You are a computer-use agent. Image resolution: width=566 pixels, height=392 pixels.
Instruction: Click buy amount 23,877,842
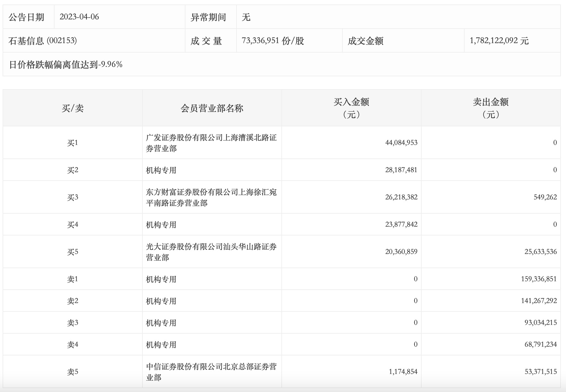coord(401,225)
